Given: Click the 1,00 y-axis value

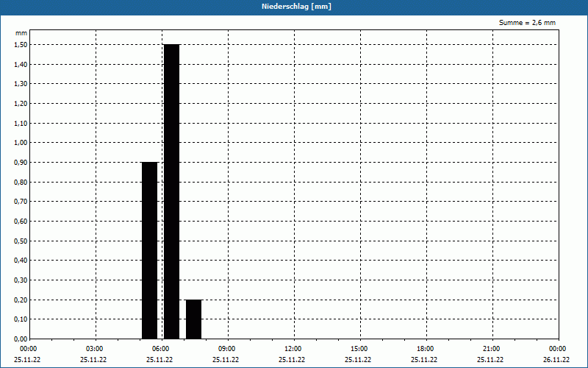Looking at the screenshot, I should tap(21, 143).
